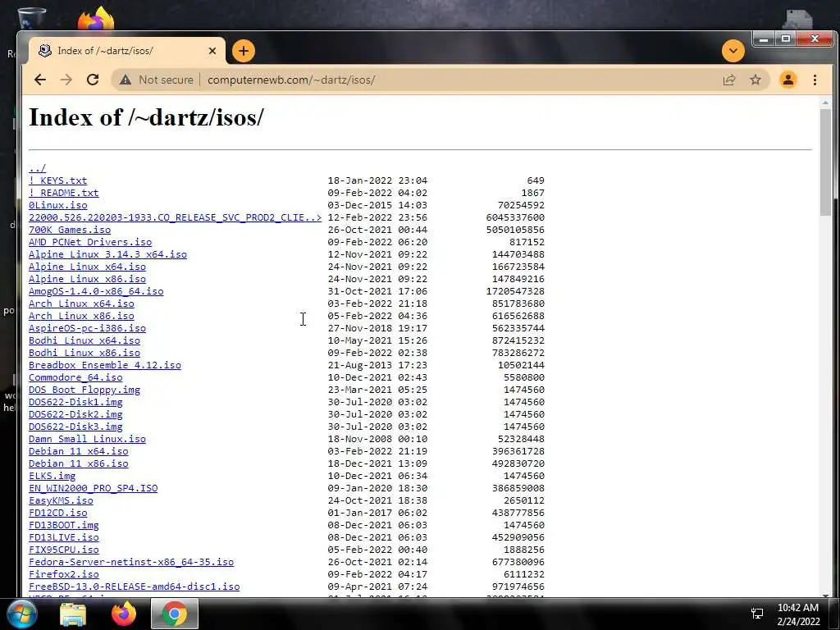Download FIX95CPU.iso
Screen dimensions: 840x630
(x=64, y=550)
